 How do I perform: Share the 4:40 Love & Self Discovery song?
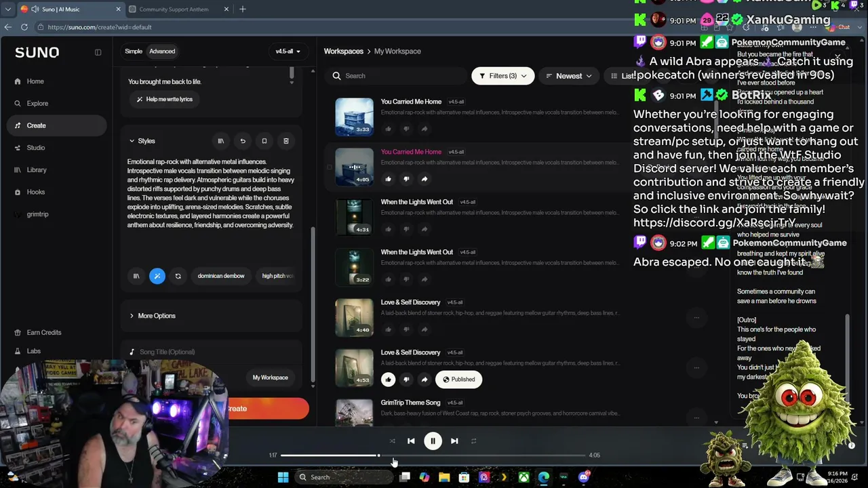click(425, 329)
